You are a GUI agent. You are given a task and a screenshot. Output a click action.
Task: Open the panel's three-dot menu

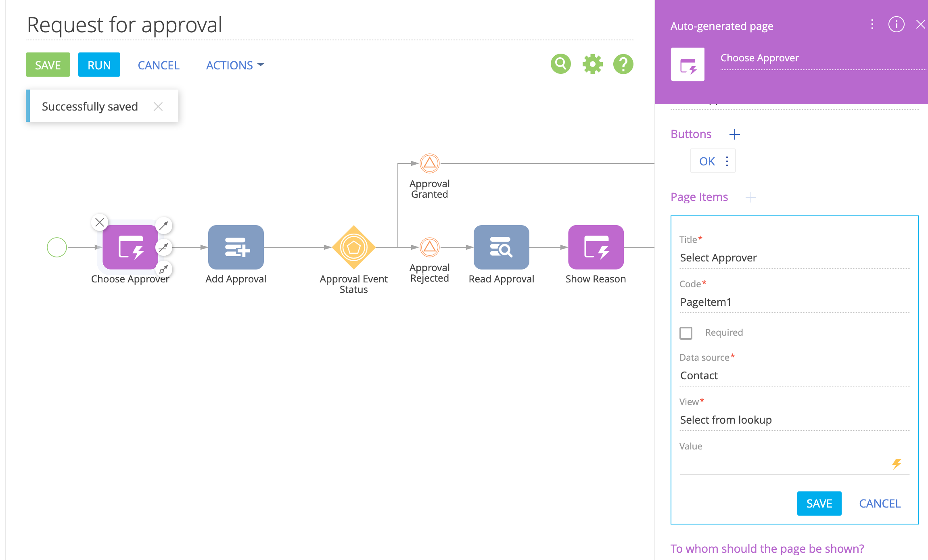coord(872,25)
